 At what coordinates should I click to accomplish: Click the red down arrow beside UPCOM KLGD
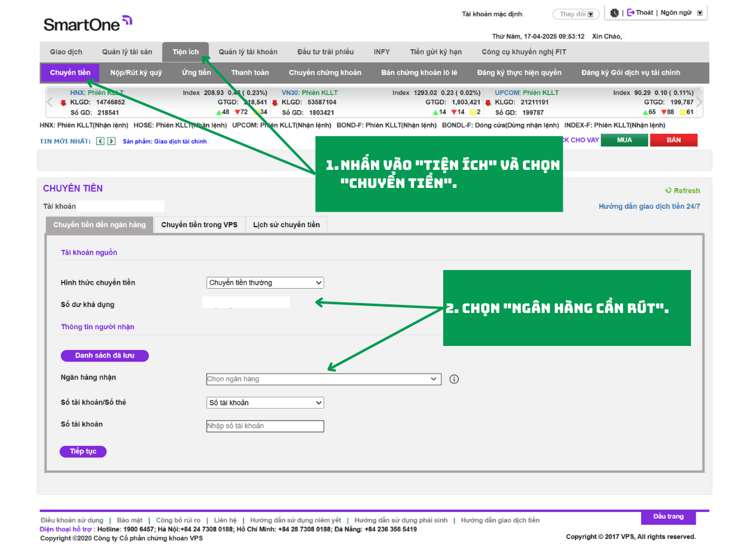(488, 103)
